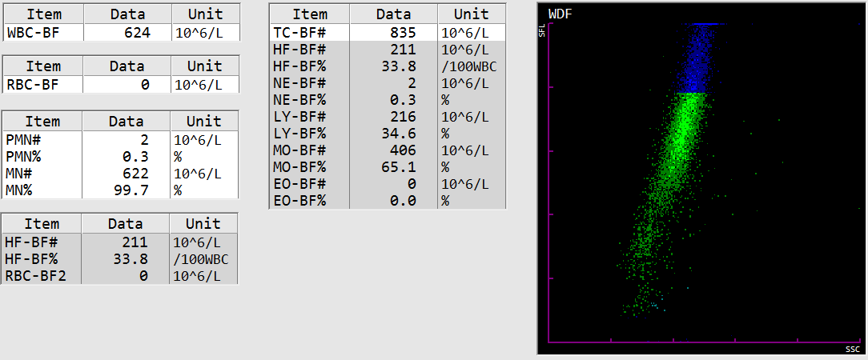Image resolution: width=868 pixels, height=360 pixels.
Task: Click the RBC-BF item label
Action: [x=33, y=85]
